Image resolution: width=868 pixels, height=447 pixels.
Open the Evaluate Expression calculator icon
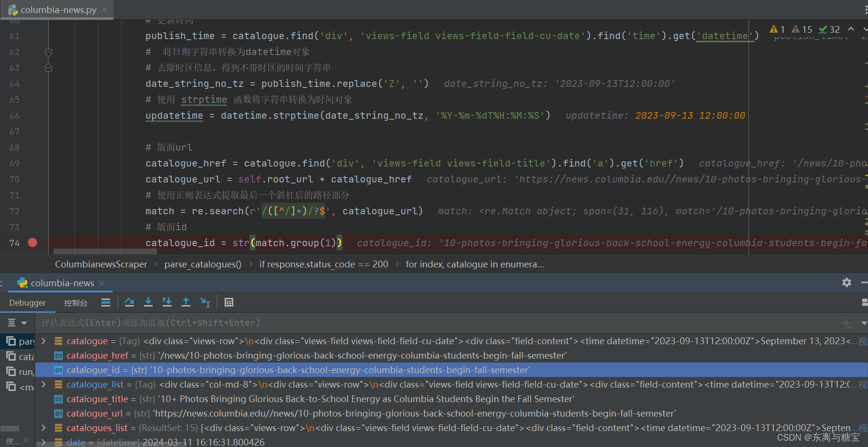click(229, 302)
